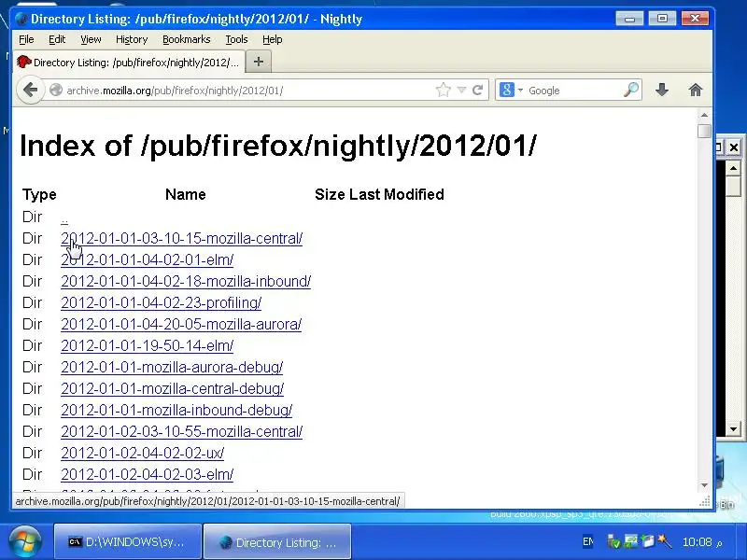Switch to D:\WINDOWS\sy... taskbar button
Viewport: 747px width, 560px height.
128,542
